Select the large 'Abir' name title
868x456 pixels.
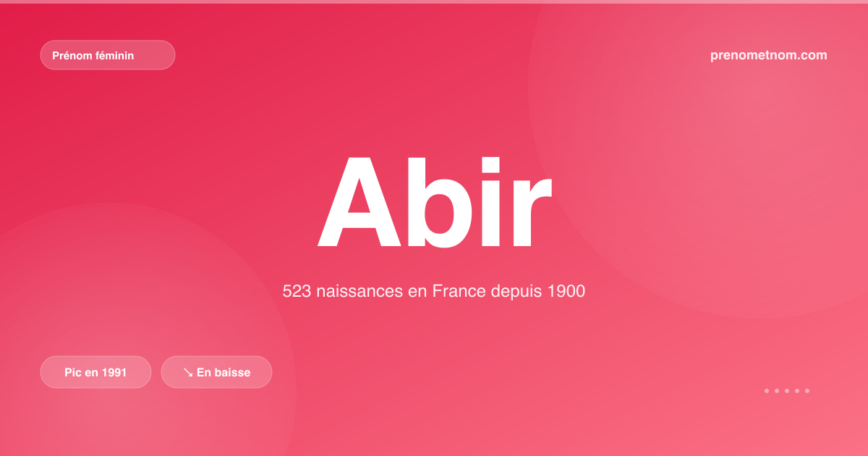coord(434,202)
